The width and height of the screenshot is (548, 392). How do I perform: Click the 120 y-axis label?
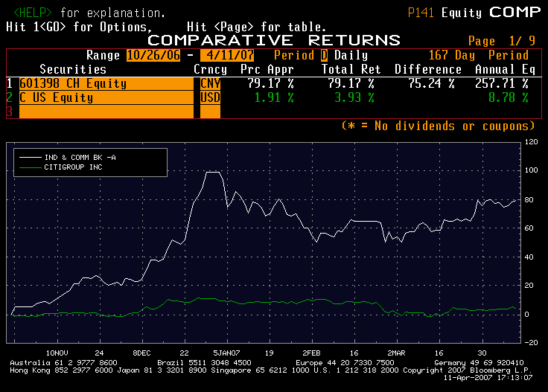click(531, 142)
